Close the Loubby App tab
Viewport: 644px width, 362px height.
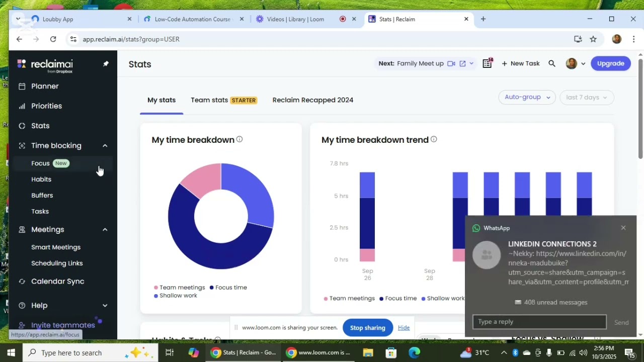[x=129, y=19]
